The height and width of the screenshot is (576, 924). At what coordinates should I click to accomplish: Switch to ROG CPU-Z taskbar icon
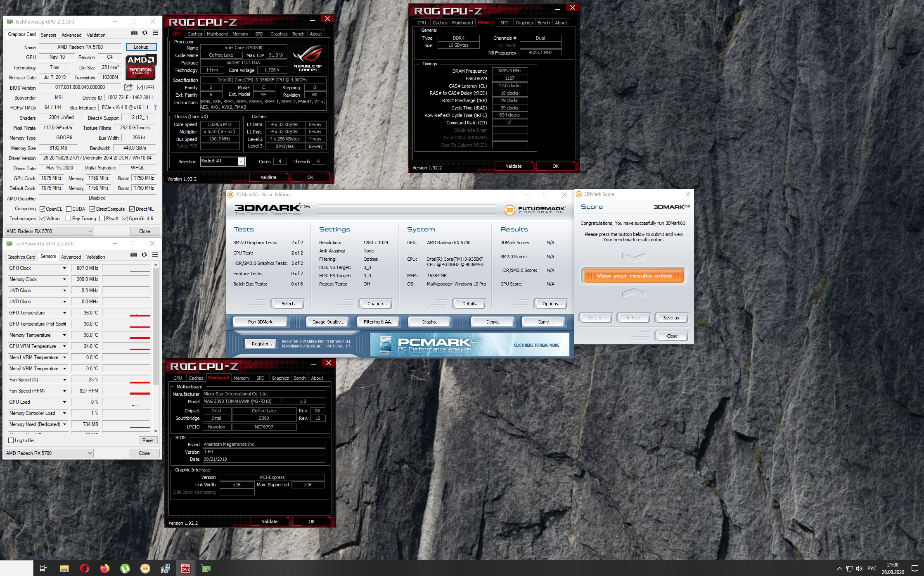point(186,569)
